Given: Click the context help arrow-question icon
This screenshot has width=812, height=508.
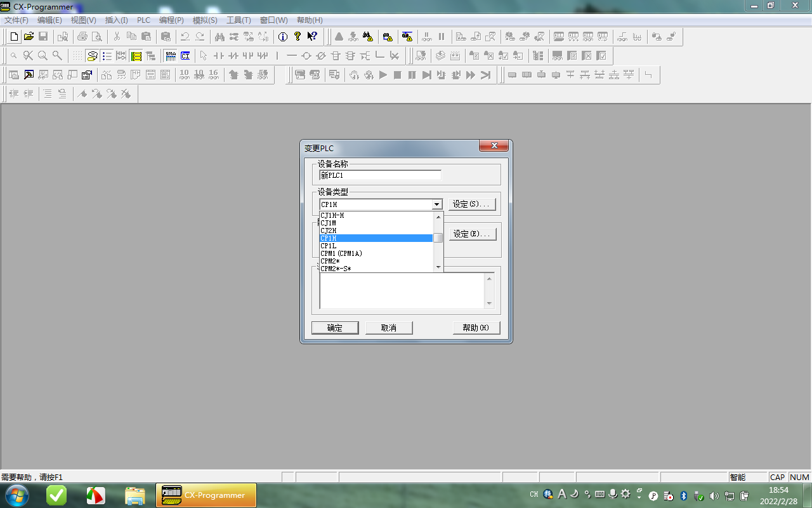Looking at the screenshot, I should coord(312,37).
